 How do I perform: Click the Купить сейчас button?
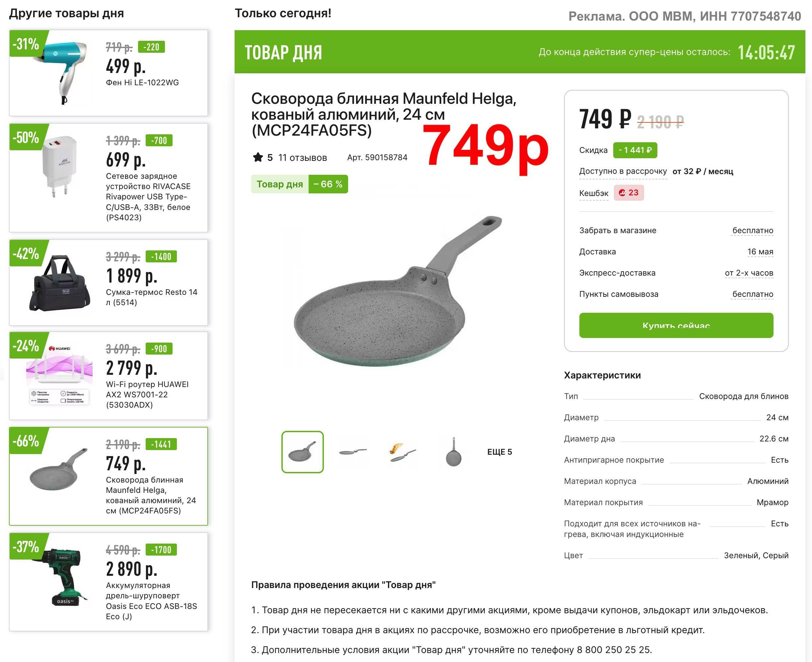coord(676,325)
